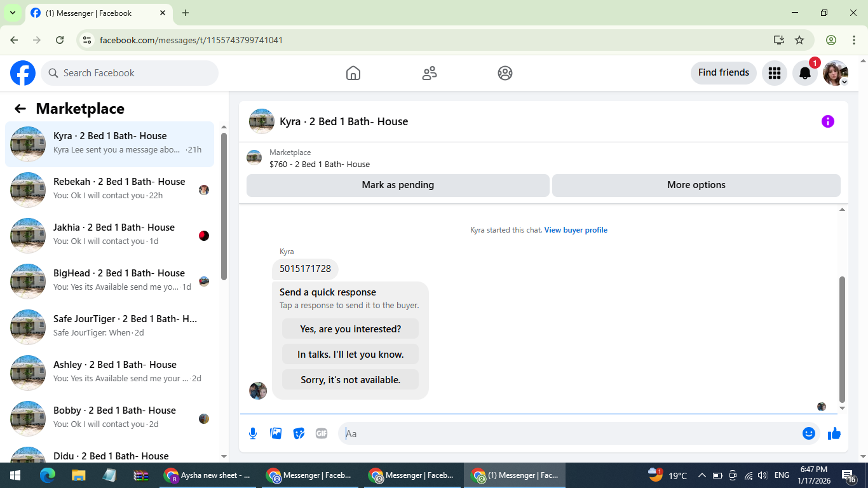The image size is (868, 488).
Task: Focus the Search Facebook field
Action: 130,73
